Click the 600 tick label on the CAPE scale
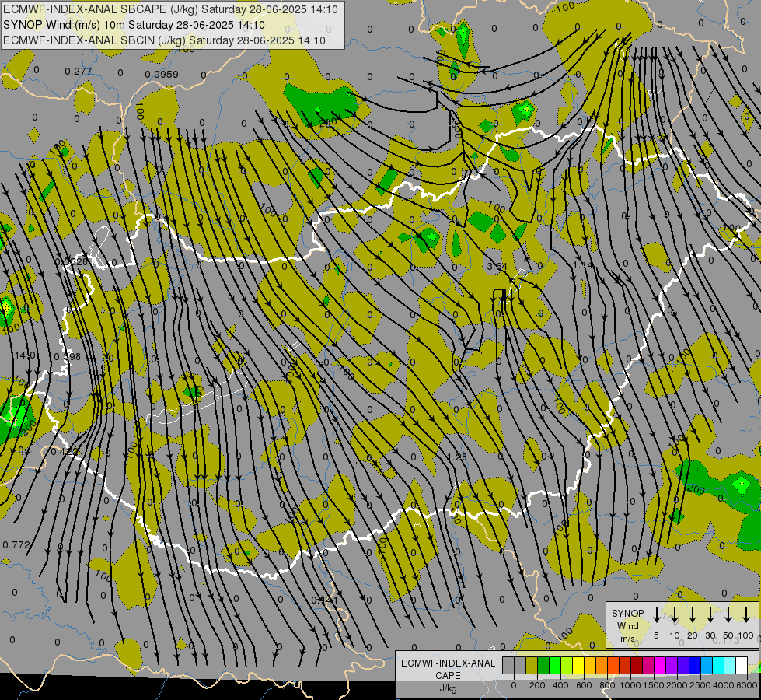Image resolution: width=761 pixels, height=700 pixels. (584, 685)
